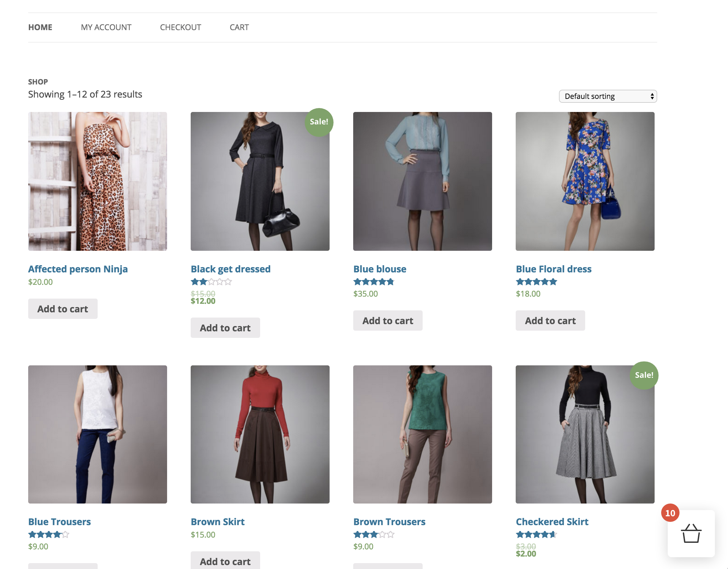Open the Cart menu item
Screen dimensions: 728x569
239,27
